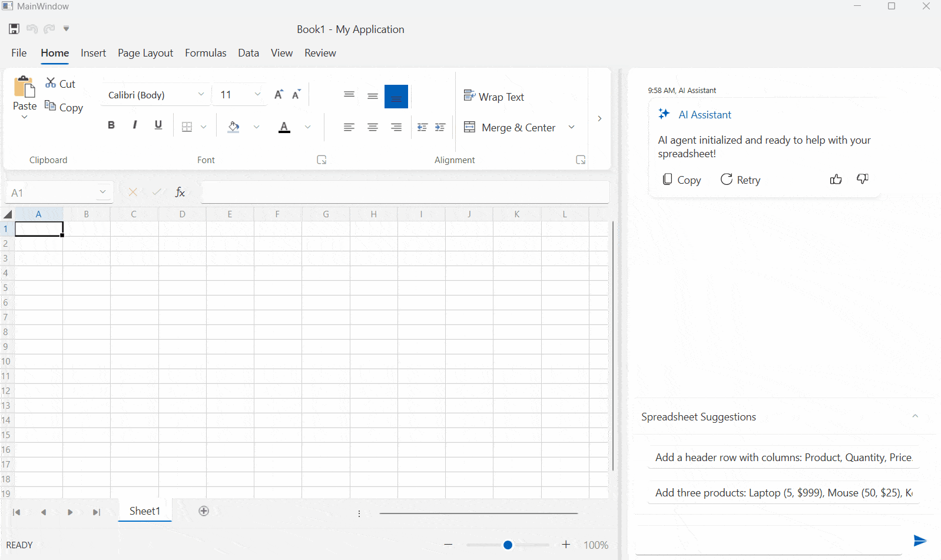Click the AI chat message input field
Image resolution: width=941 pixels, height=560 pixels.
click(768, 542)
